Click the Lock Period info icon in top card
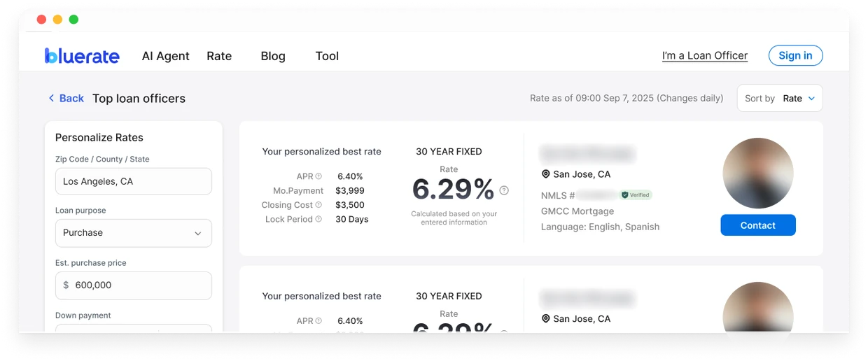868x361 pixels. [318, 219]
